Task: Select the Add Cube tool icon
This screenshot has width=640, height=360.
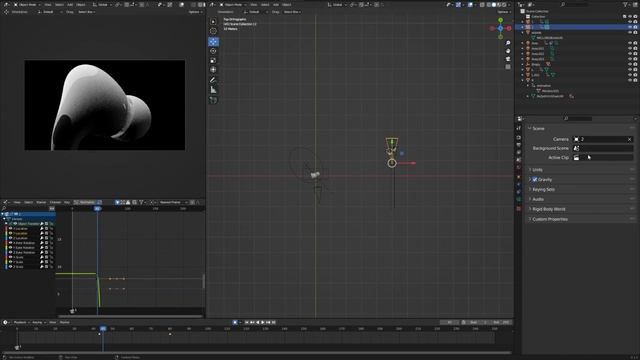Action: click(213, 100)
